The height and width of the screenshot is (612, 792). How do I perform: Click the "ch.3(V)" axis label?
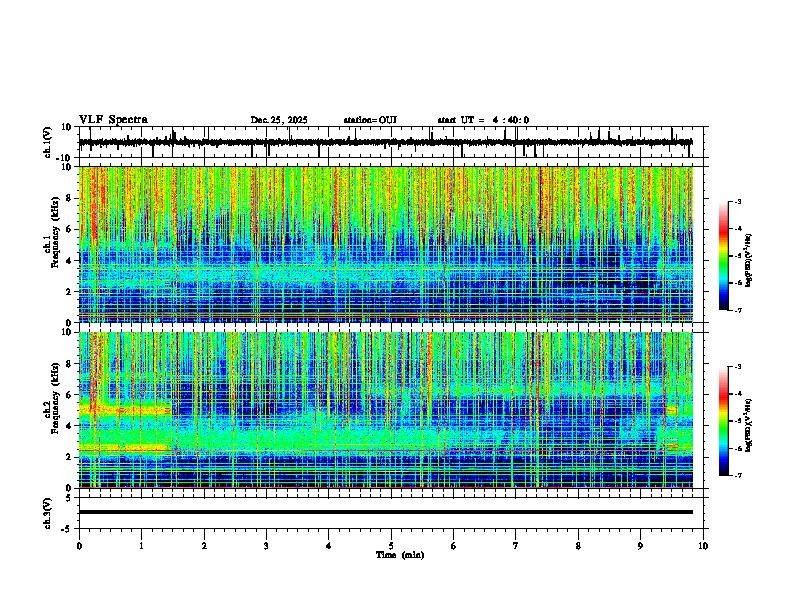tap(47, 513)
